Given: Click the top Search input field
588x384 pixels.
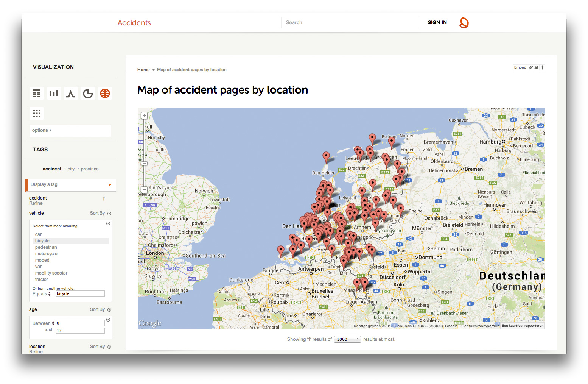Looking at the screenshot, I should click(350, 23).
